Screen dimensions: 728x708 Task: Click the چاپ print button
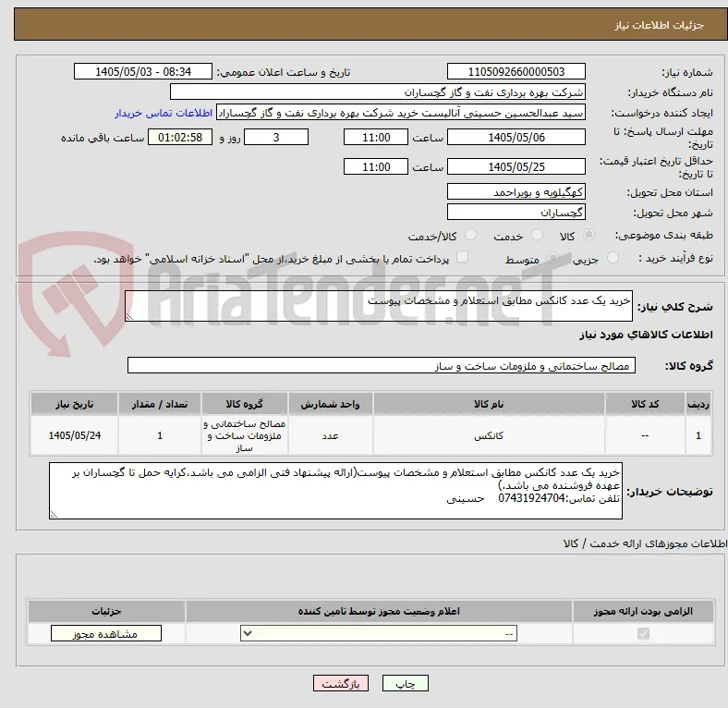(x=406, y=684)
